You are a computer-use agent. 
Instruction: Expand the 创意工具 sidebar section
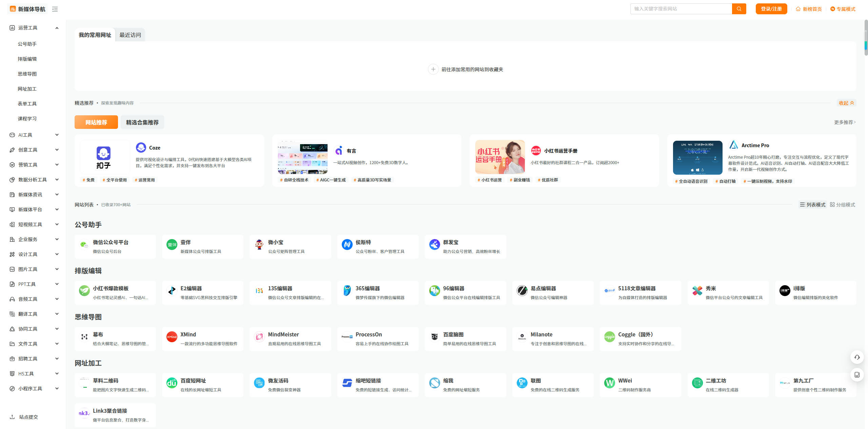(57, 150)
